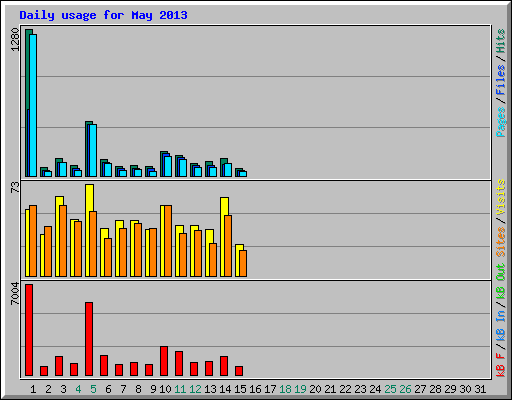Viewport: 512px width, 400px height.
Task: Click day label 6 on the x-axis
Action: click(x=108, y=389)
